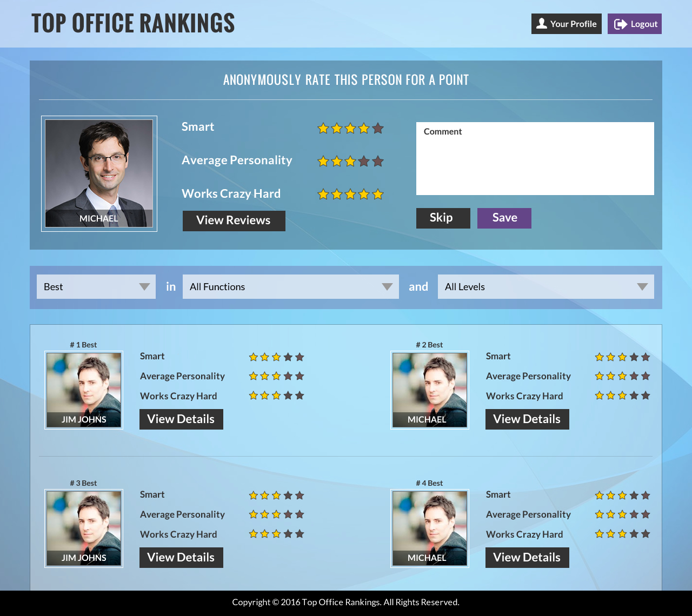Rate Smart four stars in rating panel

(364, 128)
